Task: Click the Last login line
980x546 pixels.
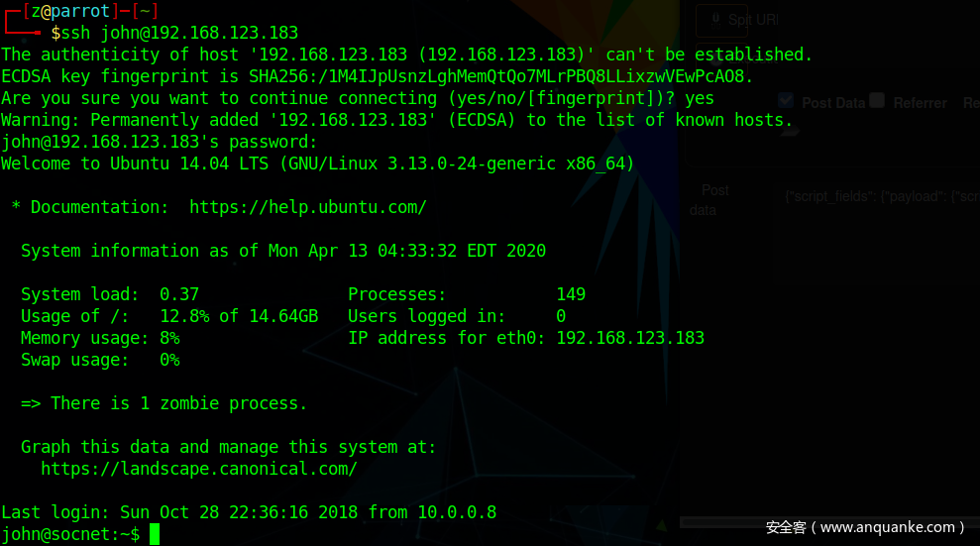Action: click(248, 512)
